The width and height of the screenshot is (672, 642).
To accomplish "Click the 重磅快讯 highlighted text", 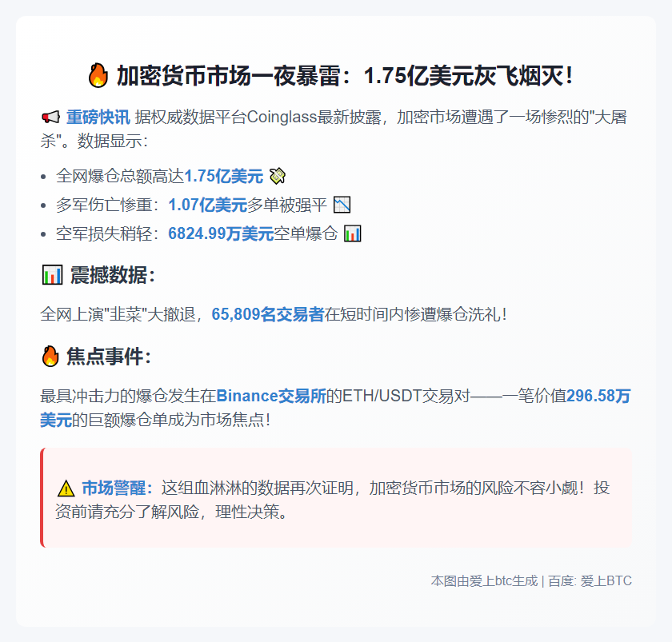I will pos(98,117).
